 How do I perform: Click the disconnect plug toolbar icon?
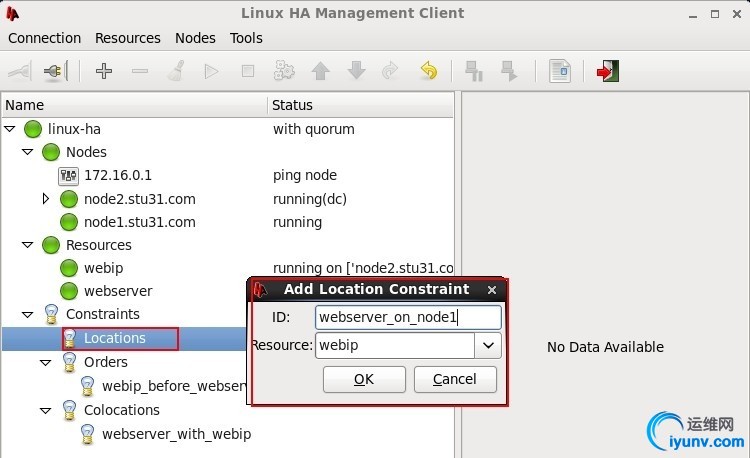pyautogui.click(x=56, y=71)
